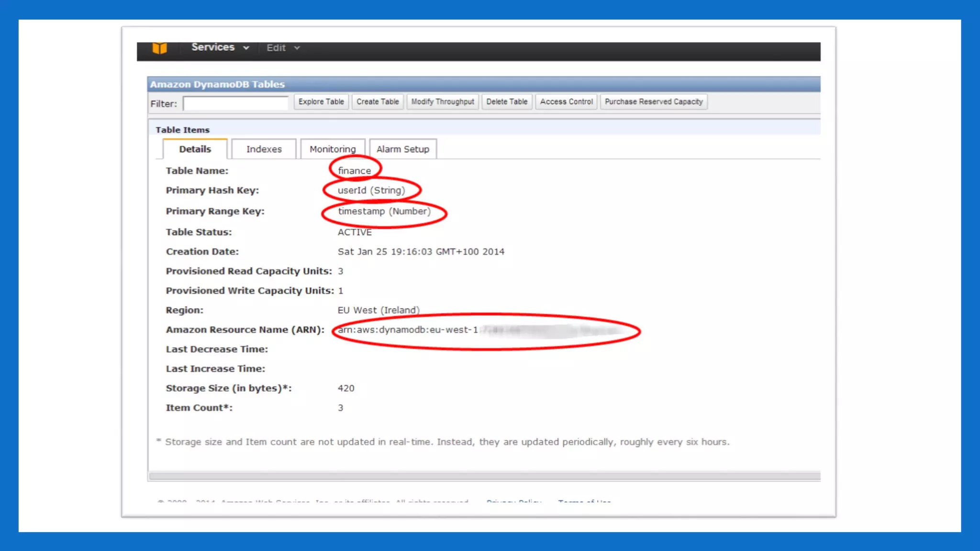Click the AWS cube logo icon
The height and width of the screenshot is (551, 980).
click(159, 48)
